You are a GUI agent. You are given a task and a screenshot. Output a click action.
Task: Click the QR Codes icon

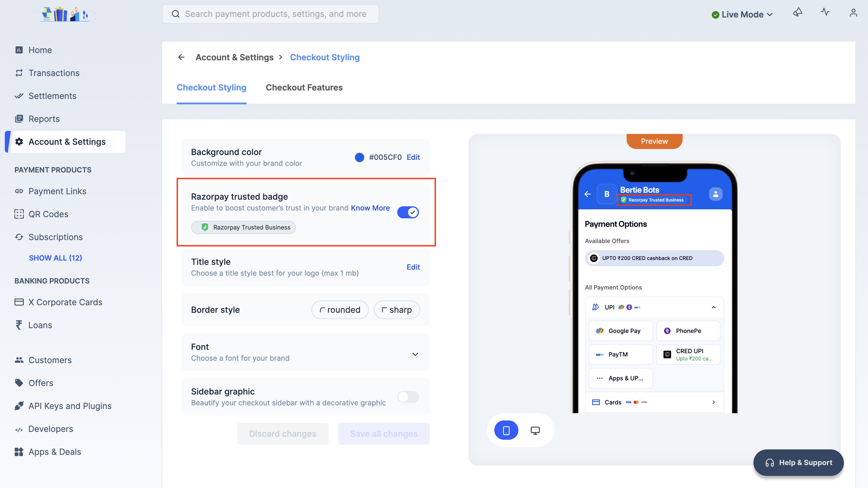pos(19,214)
